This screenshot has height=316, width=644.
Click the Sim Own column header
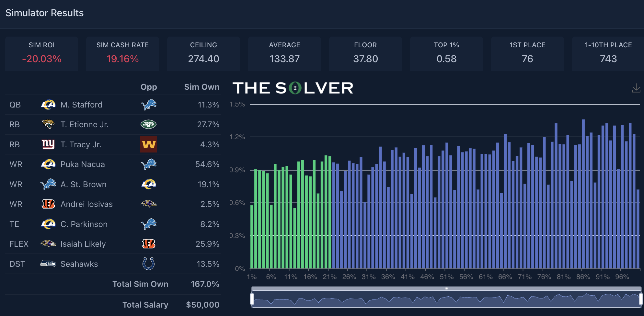[201, 87]
